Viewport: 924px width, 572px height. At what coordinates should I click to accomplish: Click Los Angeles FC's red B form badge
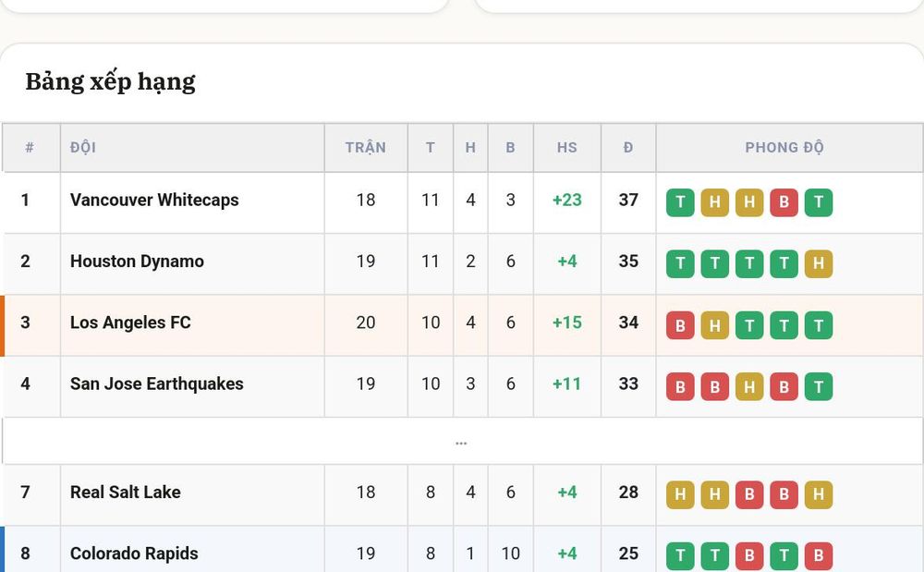coord(680,325)
